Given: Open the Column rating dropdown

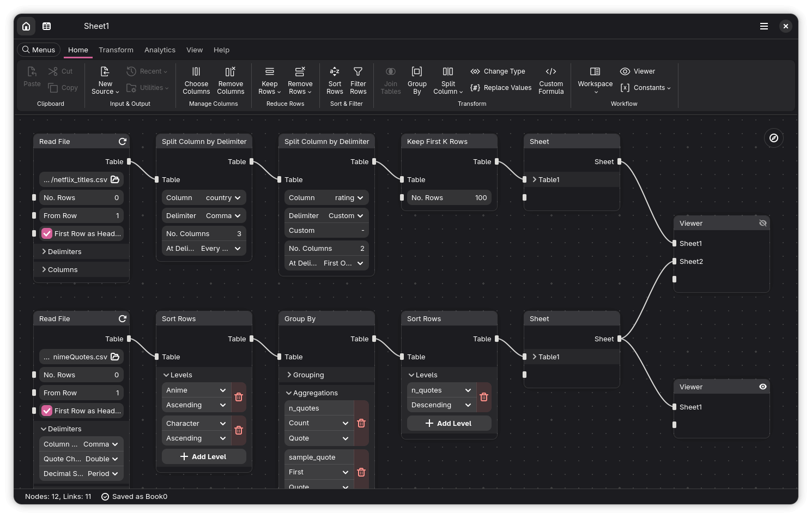Looking at the screenshot, I should point(326,197).
